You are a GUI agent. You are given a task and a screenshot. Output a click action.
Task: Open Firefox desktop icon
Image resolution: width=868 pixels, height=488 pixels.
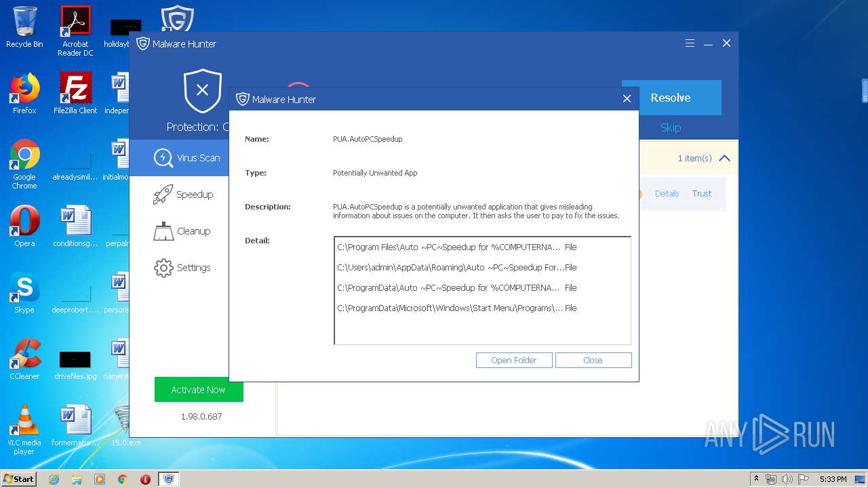pos(24,94)
